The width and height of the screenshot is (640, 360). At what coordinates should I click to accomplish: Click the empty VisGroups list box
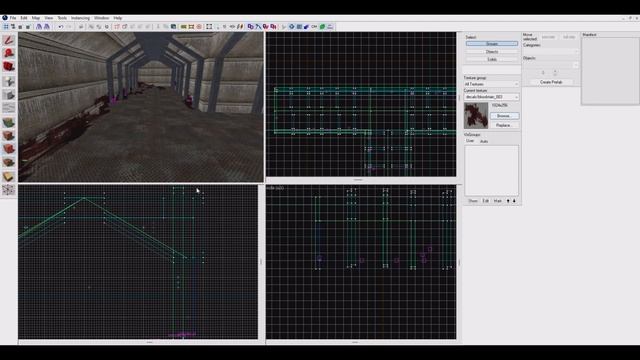[x=491, y=170]
